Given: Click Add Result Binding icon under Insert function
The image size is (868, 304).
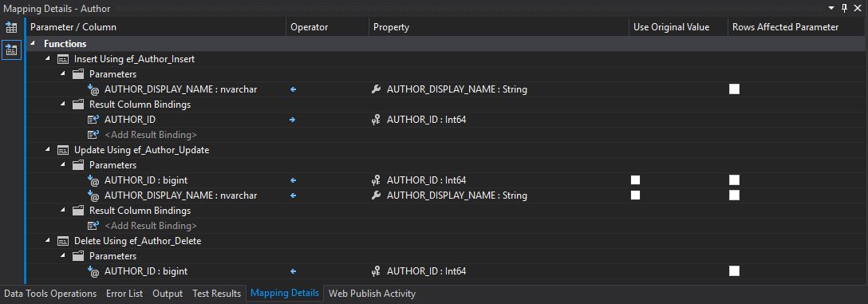Looking at the screenshot, I should pos(93,135).
